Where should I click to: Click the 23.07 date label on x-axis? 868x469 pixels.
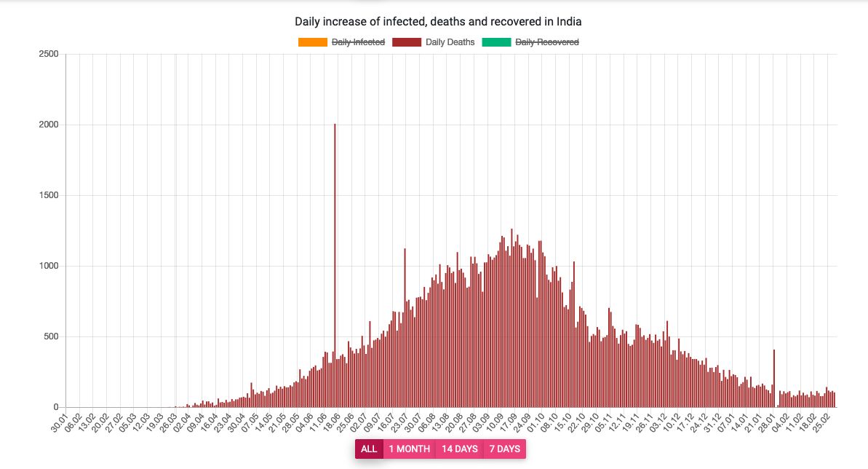pyautogui.click(x=398, y=422)
